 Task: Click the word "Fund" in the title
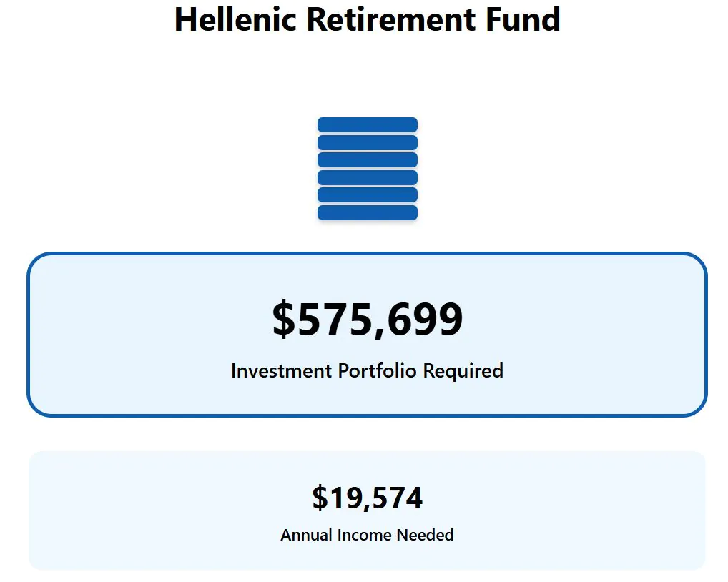pos(523,19)
